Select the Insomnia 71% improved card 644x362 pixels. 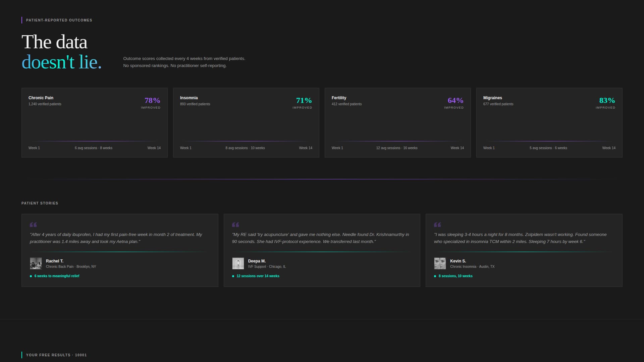(246, 122)
